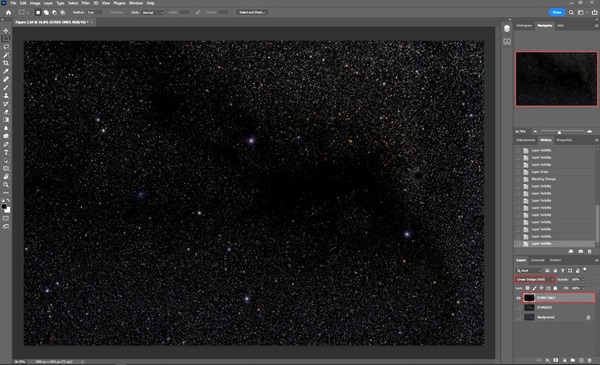Open the workspace switcher icon
Viewport: 600px width, 365px height.
(x=580, y=12)
